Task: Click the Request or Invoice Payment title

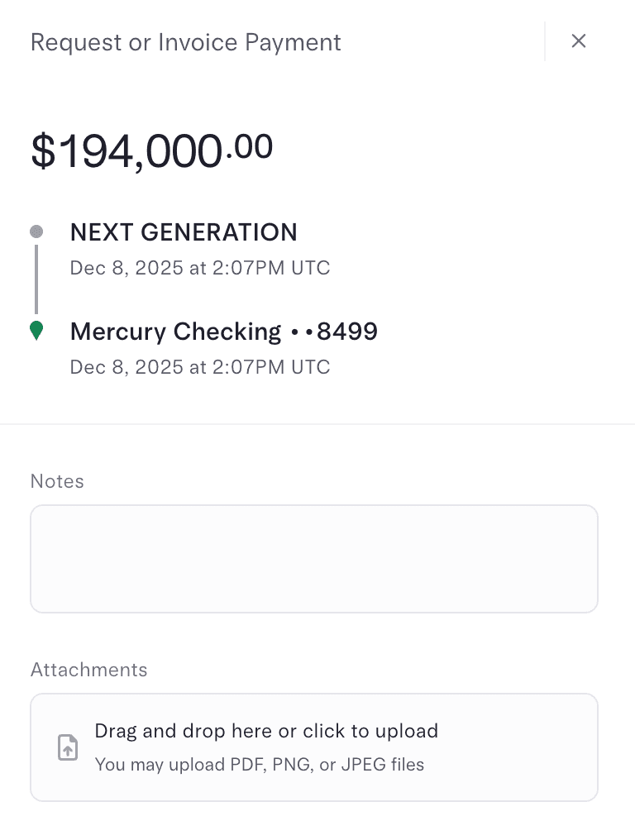Action: [186, 42]
